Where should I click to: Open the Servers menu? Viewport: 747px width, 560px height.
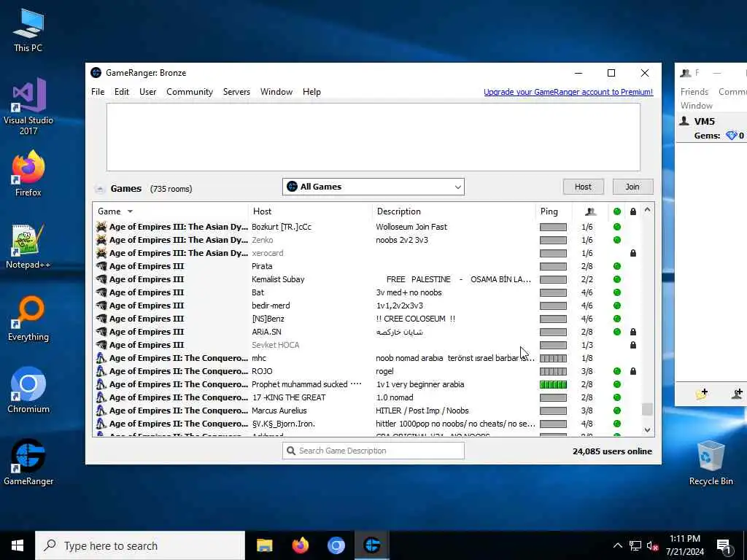pyautogui.click(x=236, y=92)
